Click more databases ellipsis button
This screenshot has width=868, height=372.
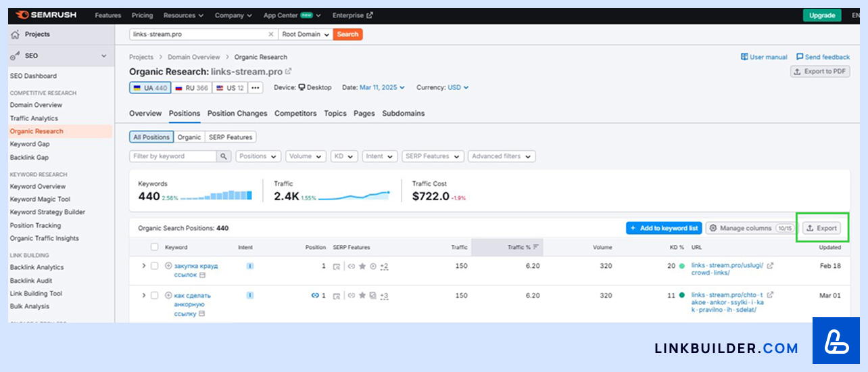coord(256,88)
